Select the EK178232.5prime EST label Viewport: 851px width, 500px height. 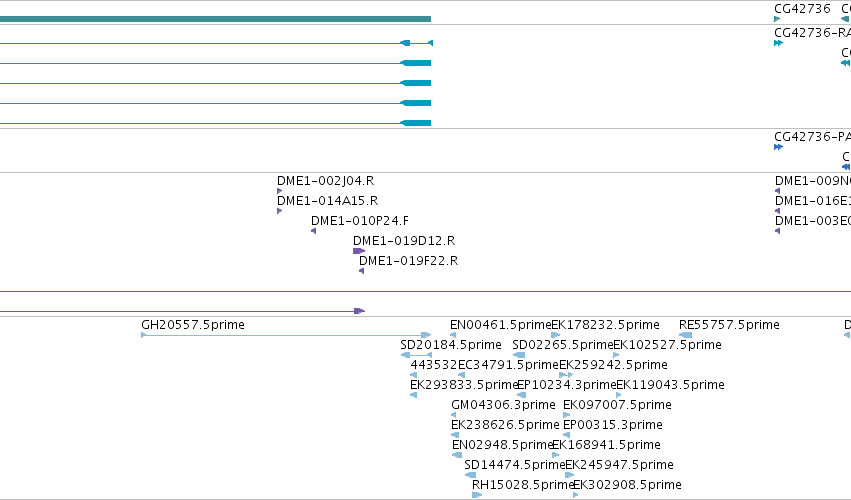[x=605, y=325]
